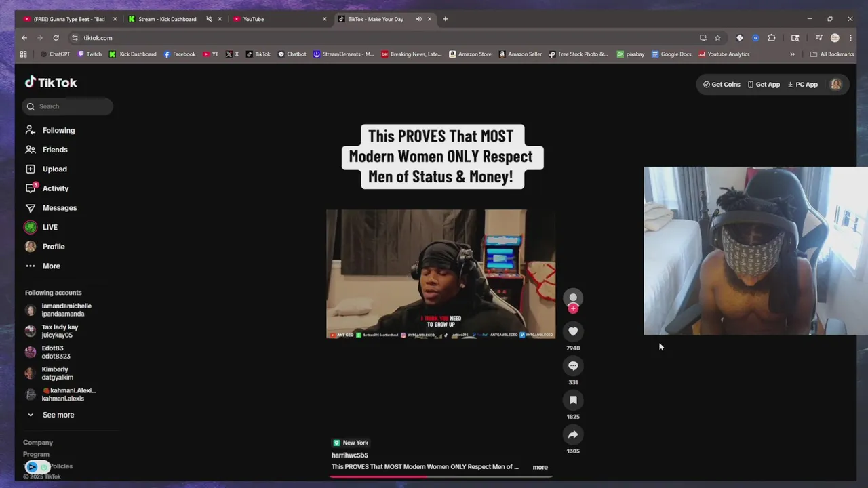Expand See more following accounts
The width and height of the screenshot is (868, 488).
51,415
